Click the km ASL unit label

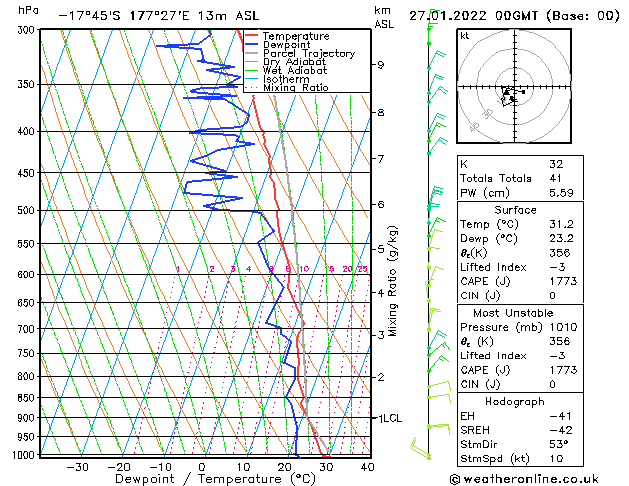[384, 17]
